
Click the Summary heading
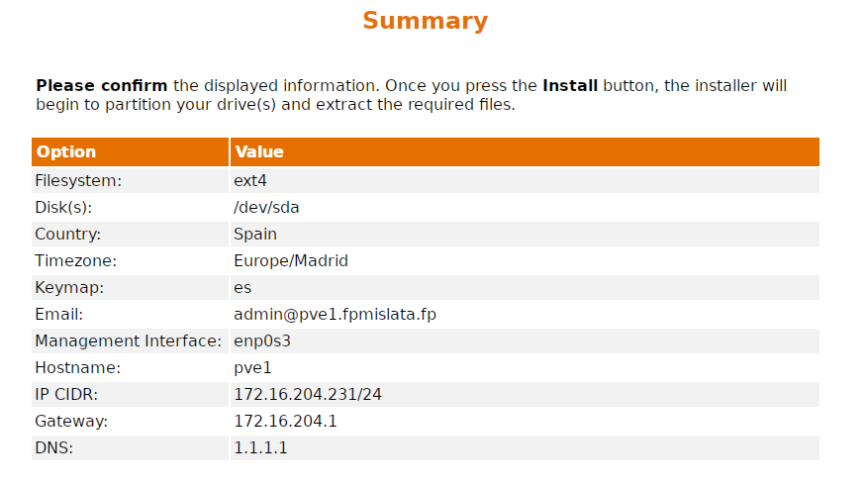pyautogui.click(x=425, y=21)
